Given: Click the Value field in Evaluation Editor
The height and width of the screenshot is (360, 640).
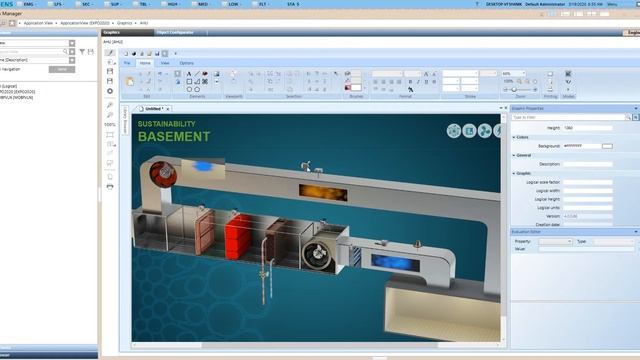Looking at the screenshot, I should [586, 249].
